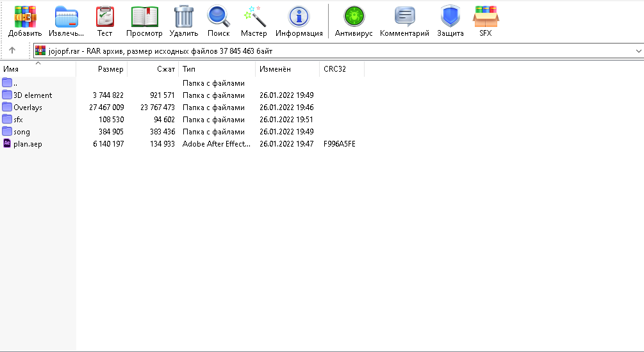This screenshot has width=644, height=352.
Task: Select the plan.aep After Effects icon
Action: 7,143
